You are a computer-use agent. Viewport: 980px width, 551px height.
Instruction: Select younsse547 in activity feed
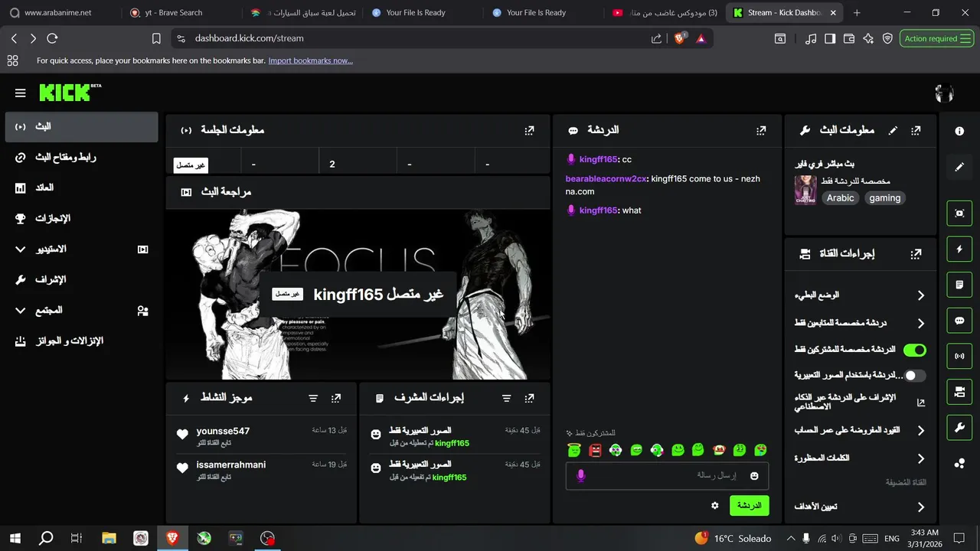click(223, 431)
